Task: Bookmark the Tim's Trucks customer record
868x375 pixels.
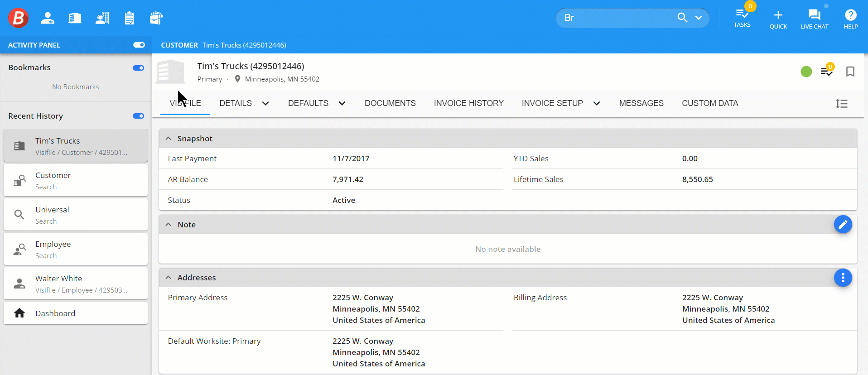Action: 850,72
